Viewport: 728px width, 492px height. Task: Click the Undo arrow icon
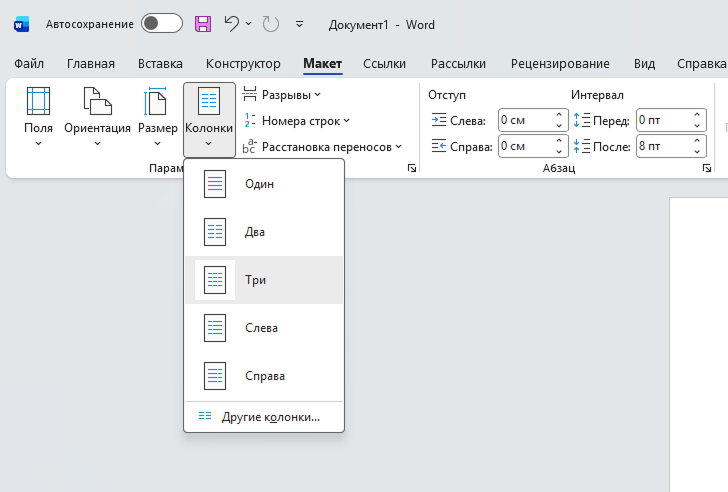[x=231, y=23]
